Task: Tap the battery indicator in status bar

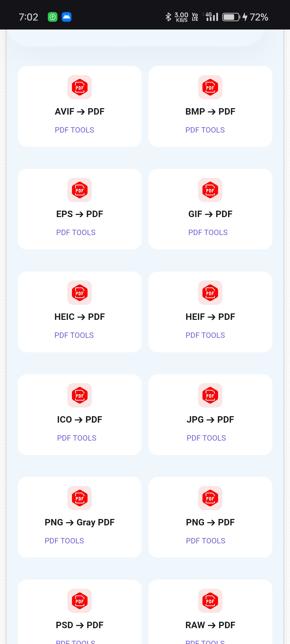Action: (231, 17)
